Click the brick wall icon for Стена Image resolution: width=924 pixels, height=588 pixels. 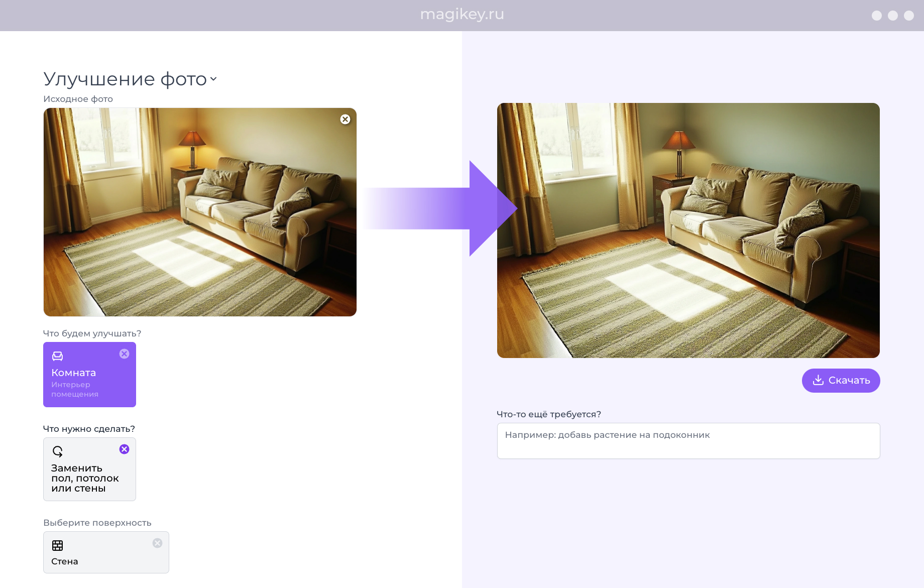point(58,545)
